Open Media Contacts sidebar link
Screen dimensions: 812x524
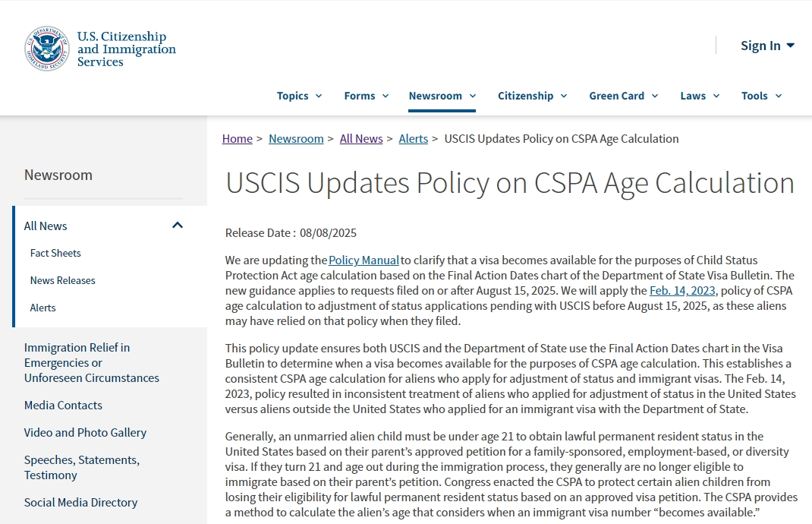point(63,406)
